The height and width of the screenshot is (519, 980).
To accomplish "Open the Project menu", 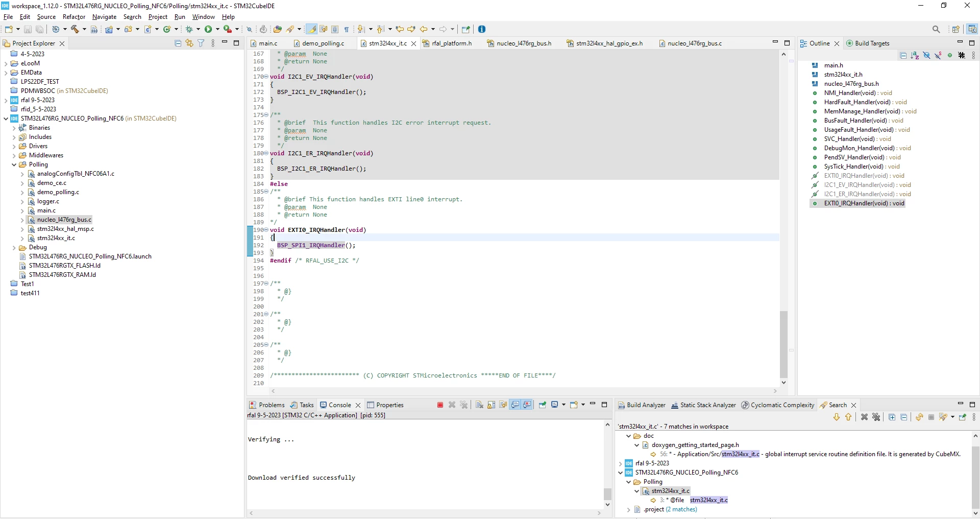I will tap(158, 17).
